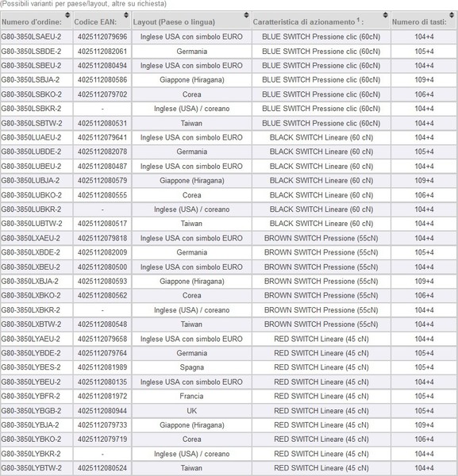Click EAN code 4025112080586

point(102,80)
